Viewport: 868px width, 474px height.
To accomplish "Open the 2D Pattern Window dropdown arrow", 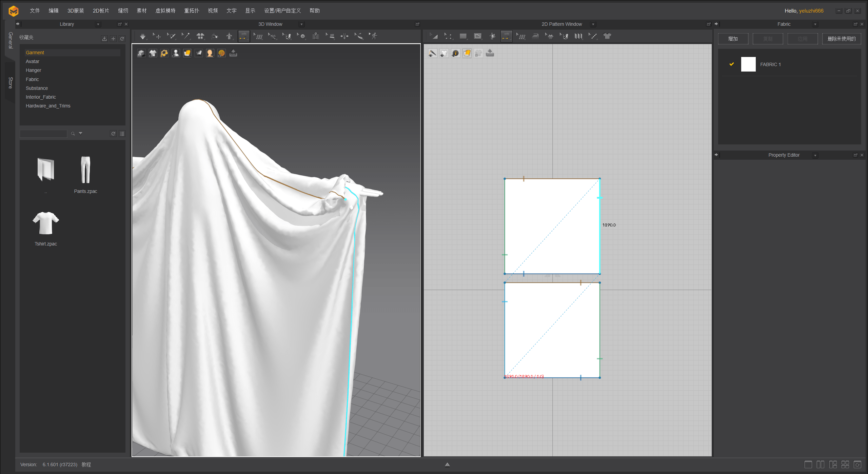I will click(593, 24).
